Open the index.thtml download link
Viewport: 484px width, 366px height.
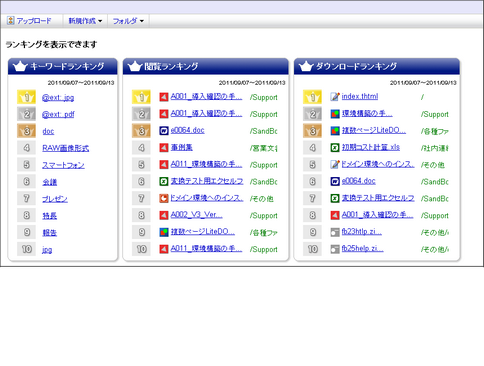click(360, 96)
